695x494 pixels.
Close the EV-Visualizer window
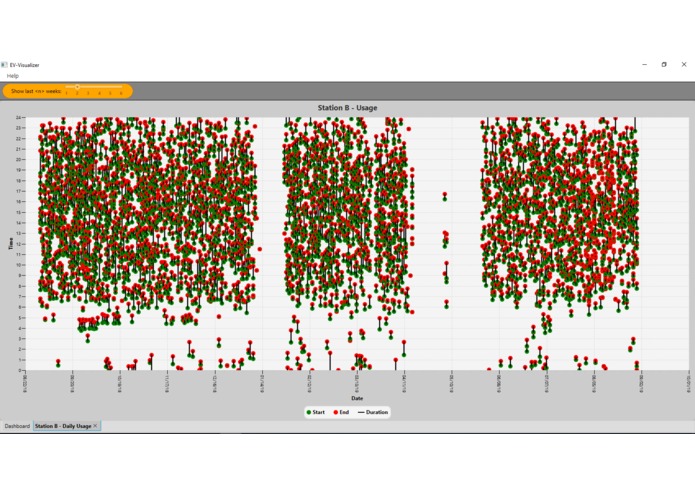pyautogui.click(x=684, y=65)
